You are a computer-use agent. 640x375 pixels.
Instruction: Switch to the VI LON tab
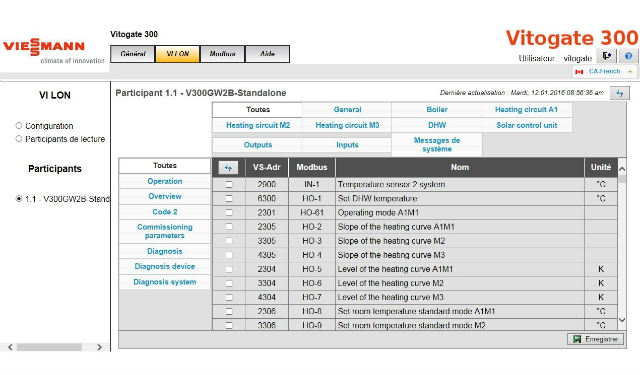pos(178,54)
